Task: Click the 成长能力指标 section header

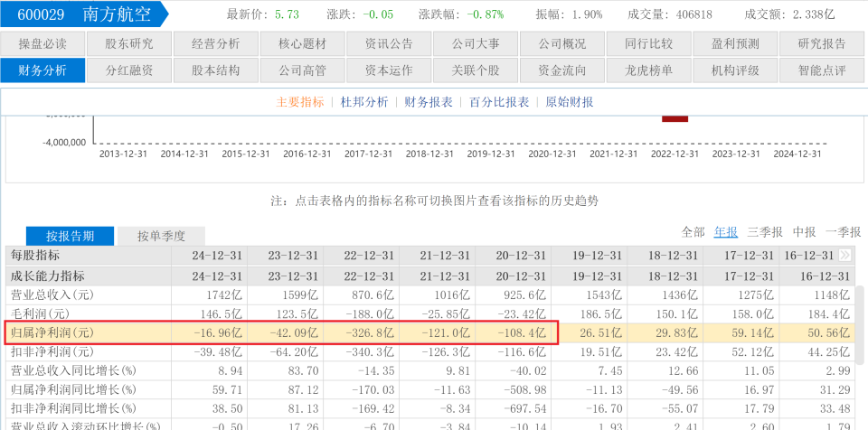Action: (47, 275)
